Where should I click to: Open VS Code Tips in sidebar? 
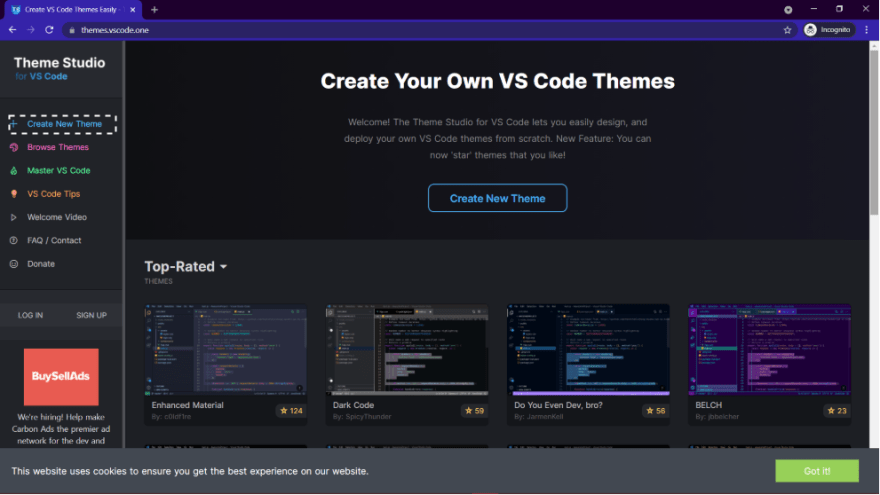53,194
